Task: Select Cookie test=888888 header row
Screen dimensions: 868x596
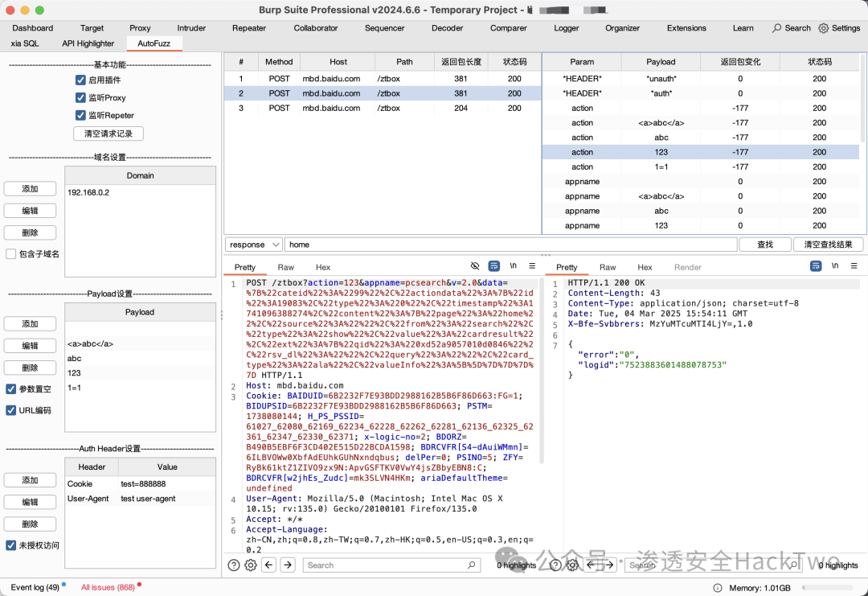Action: pos(140,483)
